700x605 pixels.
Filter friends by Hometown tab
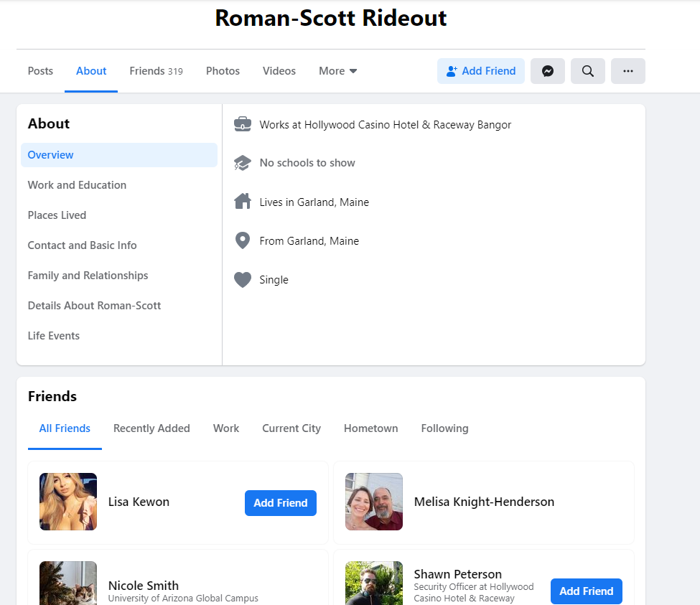(x=370, y=428)
